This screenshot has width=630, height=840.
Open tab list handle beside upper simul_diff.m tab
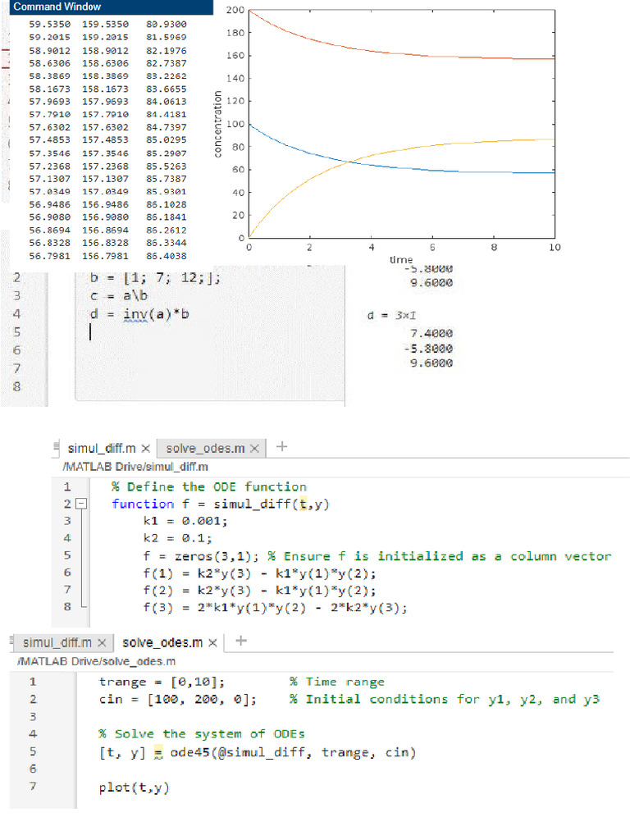(57, 446)
